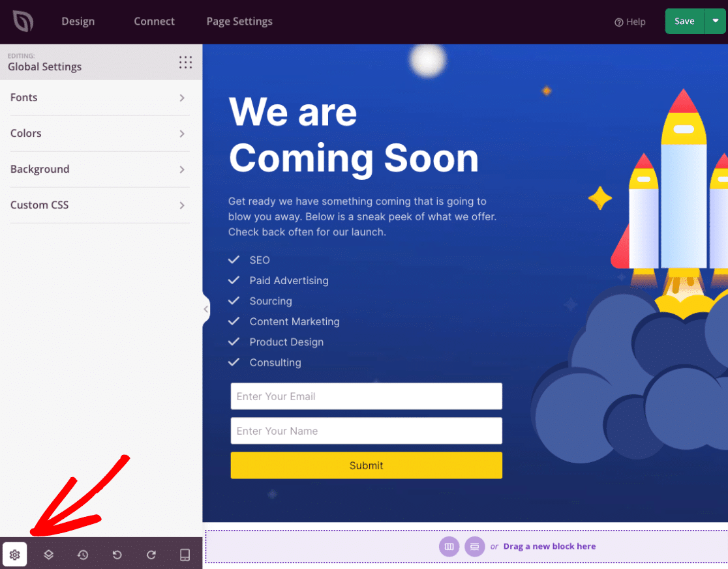Image resolution: width=728 pixels, height=569 pixels.
Task: Collapse the sidebar with the chevron handle
Action: click(206, 308)
